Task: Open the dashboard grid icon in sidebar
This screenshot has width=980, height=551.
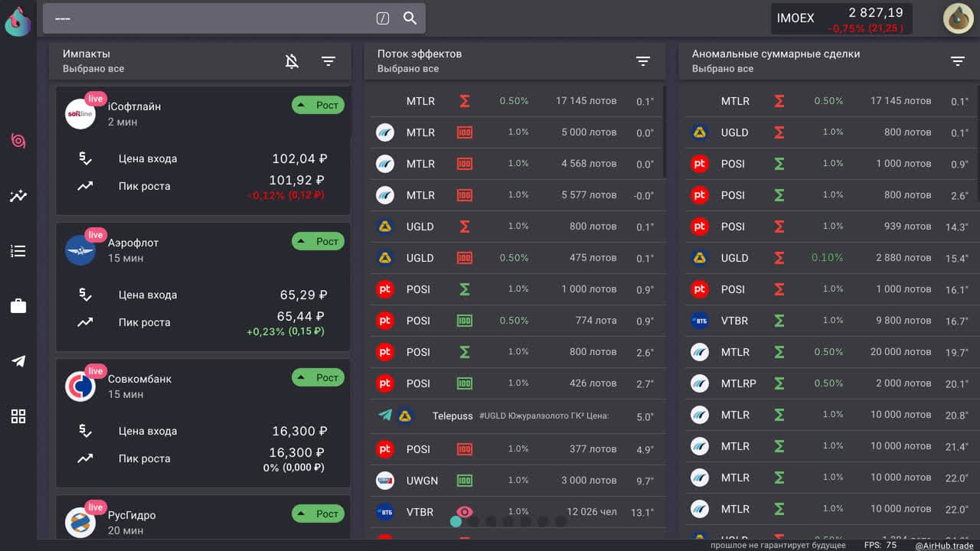Action: tap(18, 416)
